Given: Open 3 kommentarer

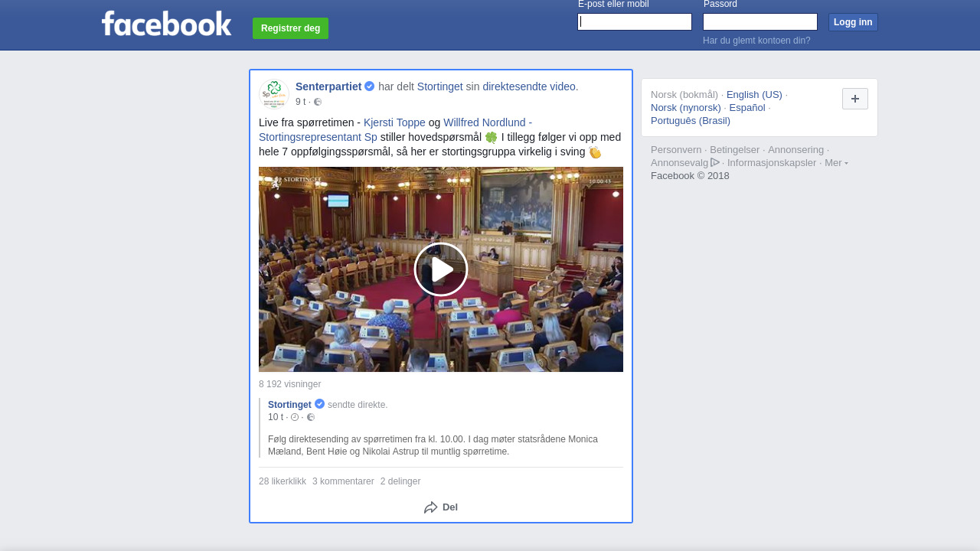Looking at the screenshot, I should (x=343, y=481).
